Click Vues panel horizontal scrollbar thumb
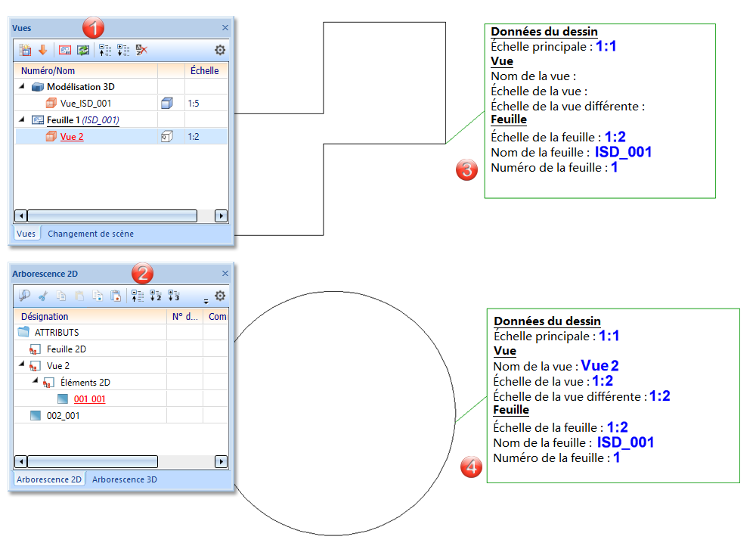The height and width of the screenshot is (549, 756). click(113, 216)
